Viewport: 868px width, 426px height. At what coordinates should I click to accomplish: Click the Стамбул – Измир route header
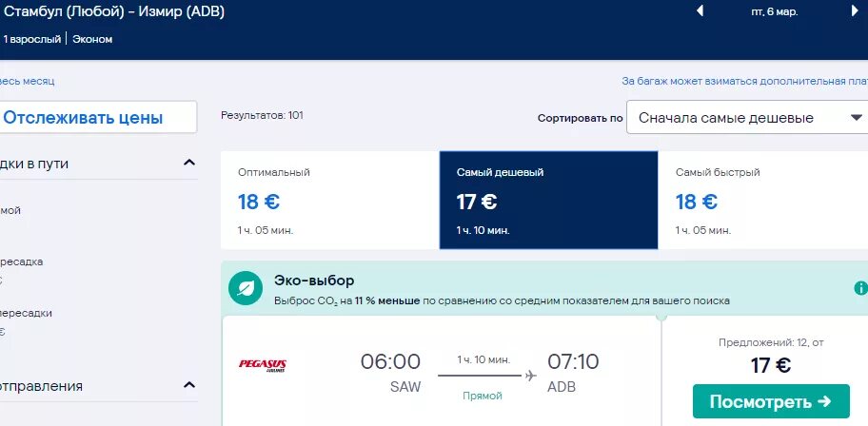(x=113, y=11)
